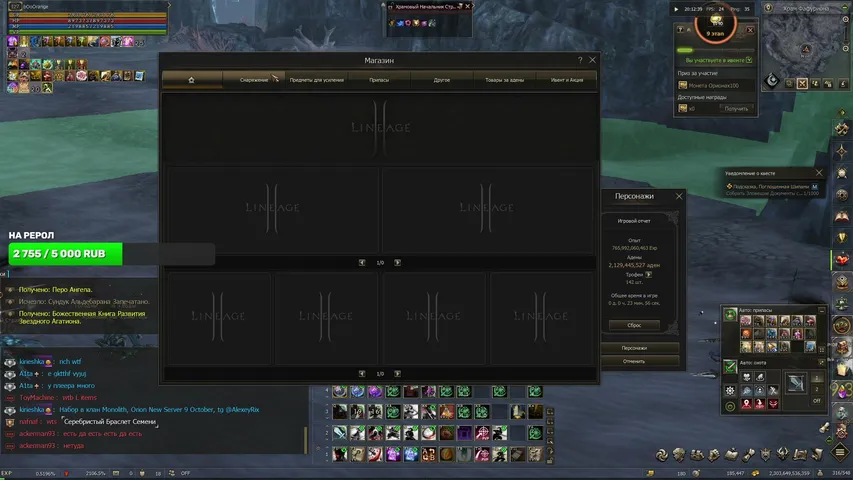The image size is (853, 480).
Task: Click the moon emblem on minimap
Action: 772,82
